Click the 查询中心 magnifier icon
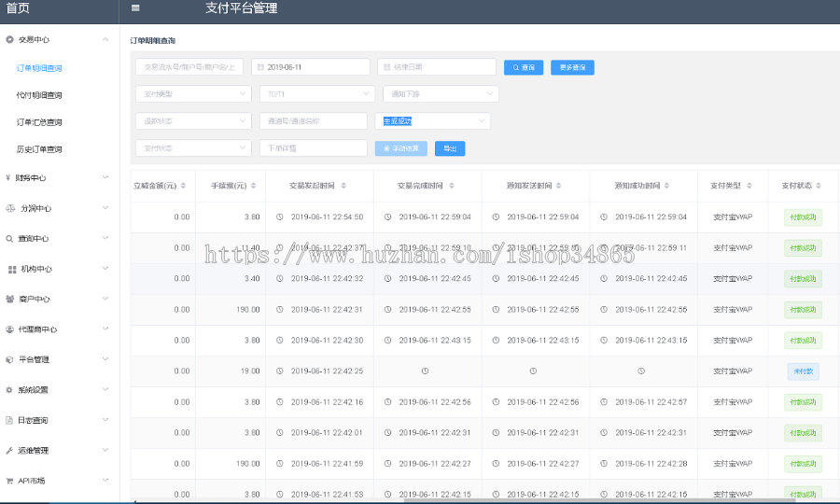This screenshot has width=840, height=504. point(9,239)
